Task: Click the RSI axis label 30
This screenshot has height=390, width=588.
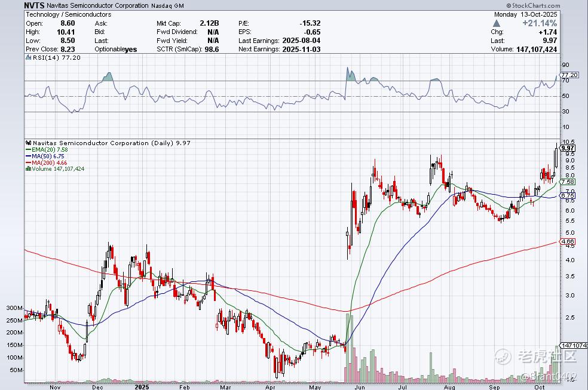Action: [565, 112]
